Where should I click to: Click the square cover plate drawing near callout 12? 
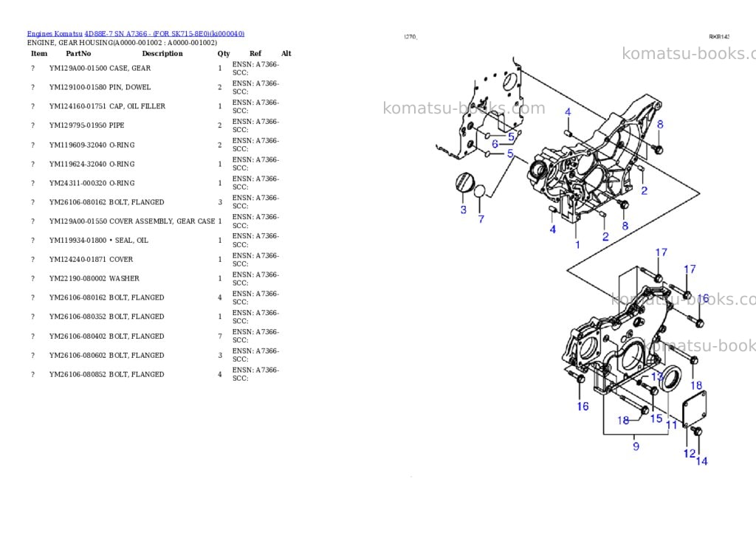click(695, 409)
